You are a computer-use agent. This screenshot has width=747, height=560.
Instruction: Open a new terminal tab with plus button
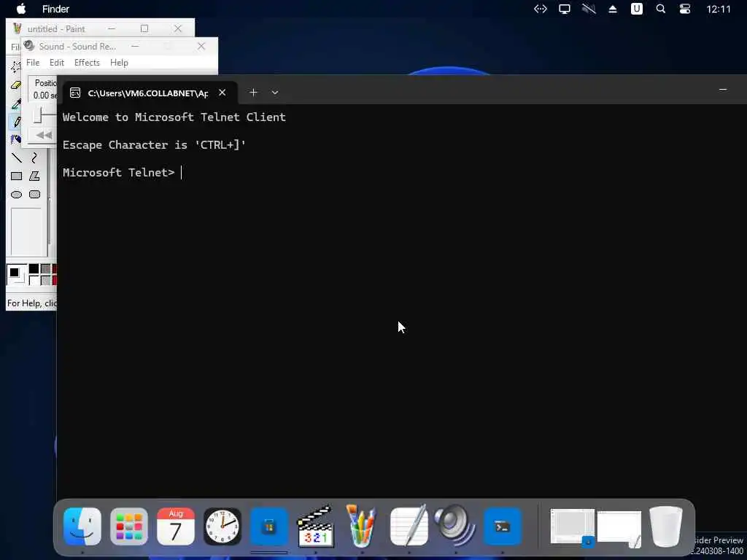coord(253,93)
